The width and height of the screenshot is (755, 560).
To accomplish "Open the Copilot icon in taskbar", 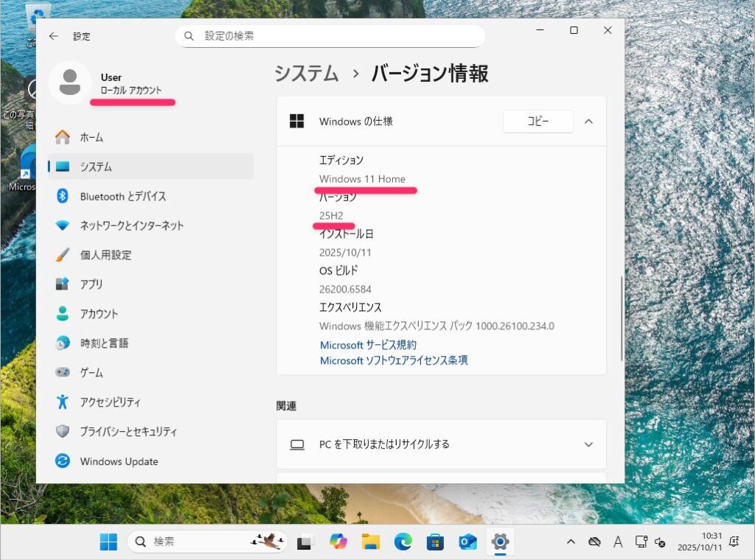I will pyautogui.click(x=338, y=542).
